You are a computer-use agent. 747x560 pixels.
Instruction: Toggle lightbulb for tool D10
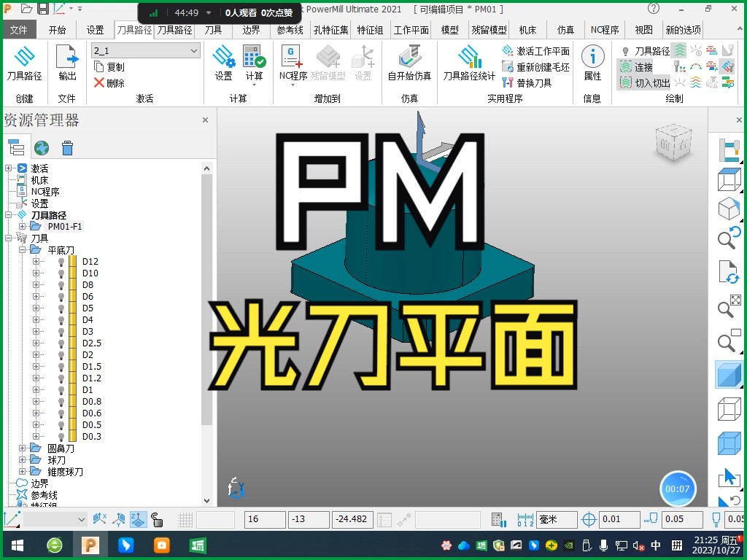click(x=61, y=273)
